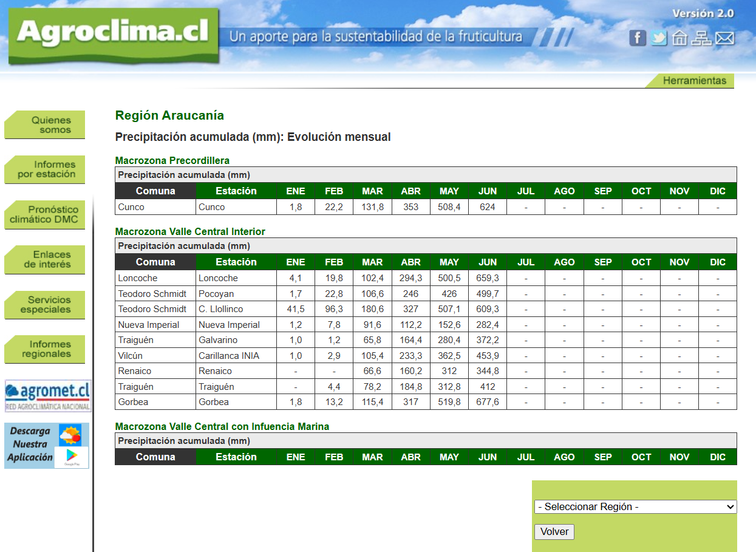Click Pocoyan station cell
The height and width of the screenshot is (552, 756).
236,294
